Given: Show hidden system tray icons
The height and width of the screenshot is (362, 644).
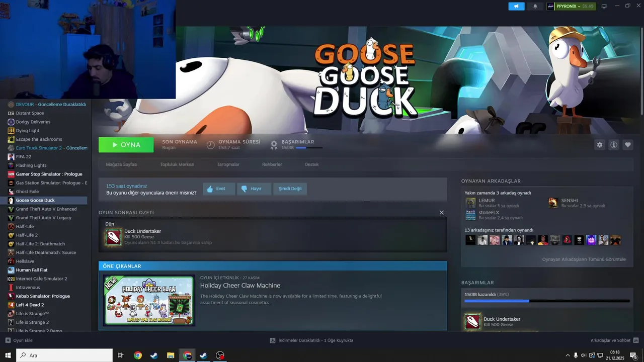Looking at the screenshot, I should coord(568,355).
